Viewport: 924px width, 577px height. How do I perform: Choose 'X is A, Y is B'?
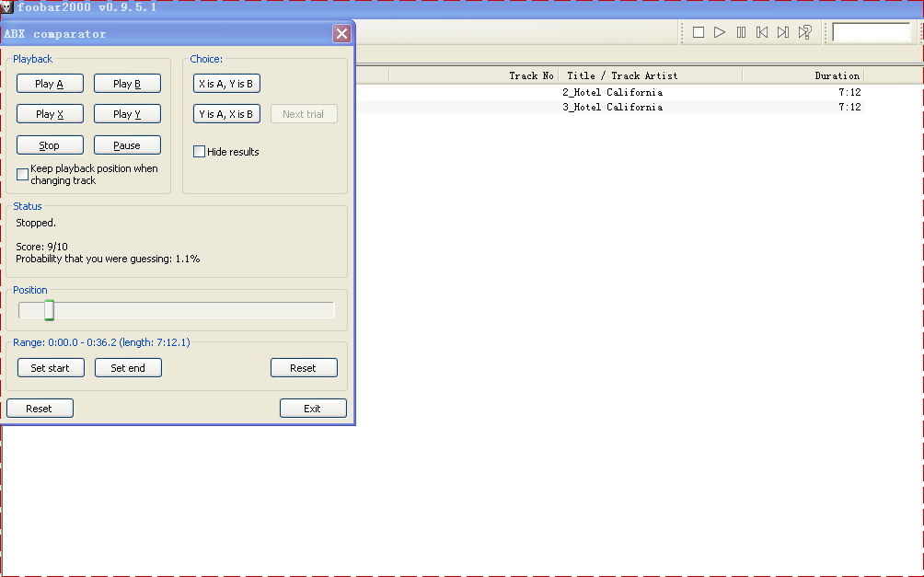pos(227,84)
